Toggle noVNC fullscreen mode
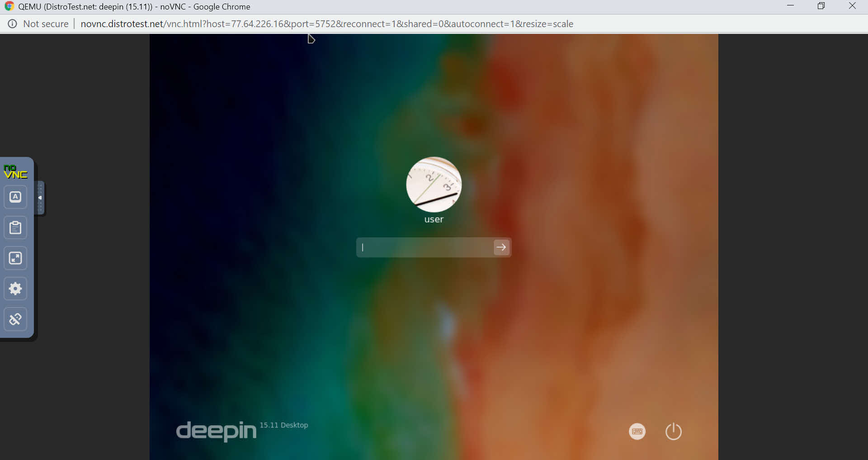868x460 pixels. point(15,258)
